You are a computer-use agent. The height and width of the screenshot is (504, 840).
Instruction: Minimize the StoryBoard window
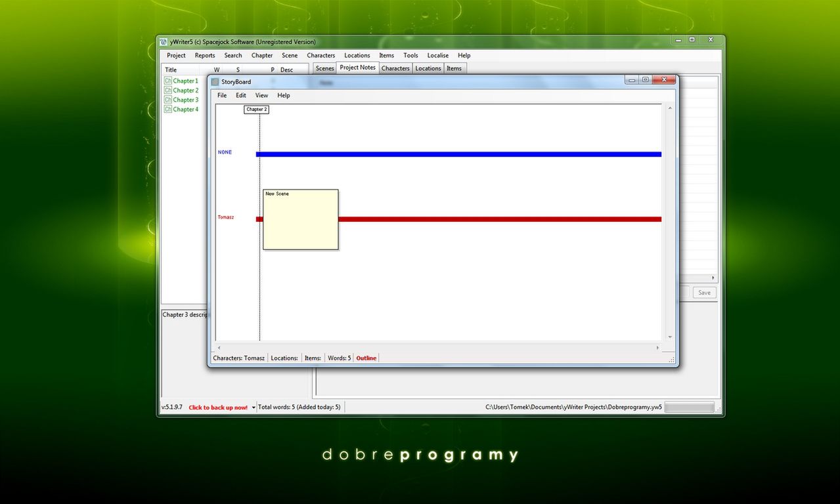click(632, 80)
